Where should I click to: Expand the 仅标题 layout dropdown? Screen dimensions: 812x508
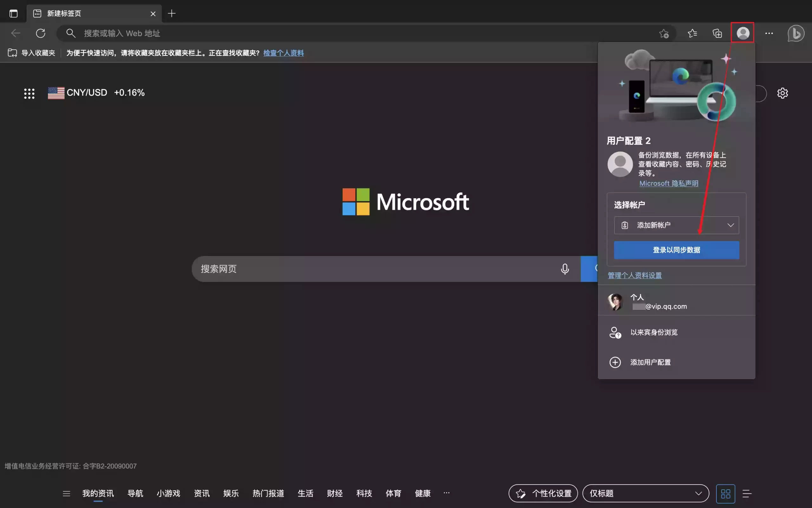point(645,493)
